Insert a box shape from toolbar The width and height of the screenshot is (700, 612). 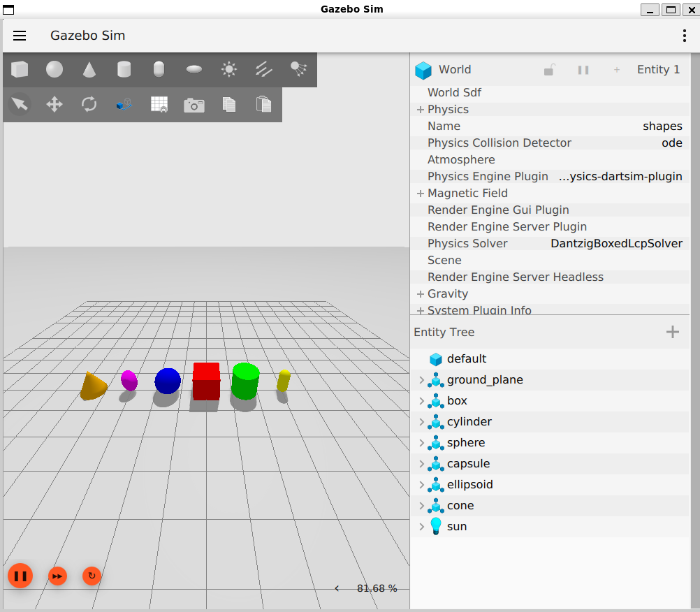click(x=20, y=69)
